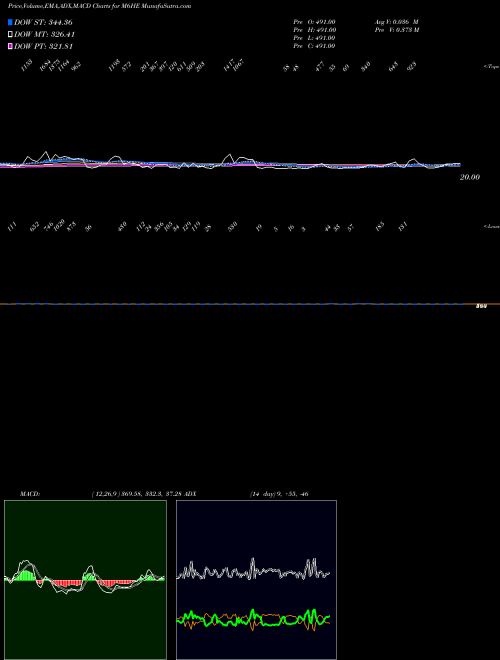Click the 'Pre C: 491.00' close value
500x660 pixels.
pyautogui.click(x=314, y=46)
